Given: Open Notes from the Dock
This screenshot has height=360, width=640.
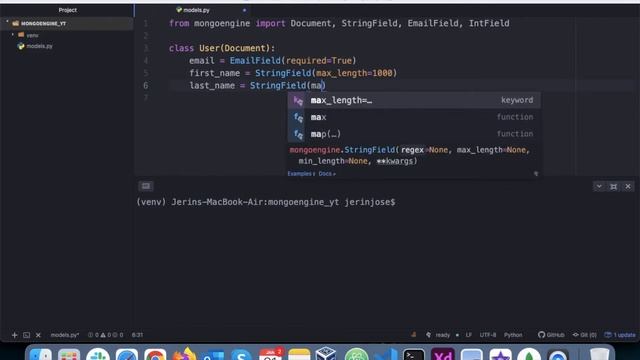Looking at the screenshot, I should (299, 354).
